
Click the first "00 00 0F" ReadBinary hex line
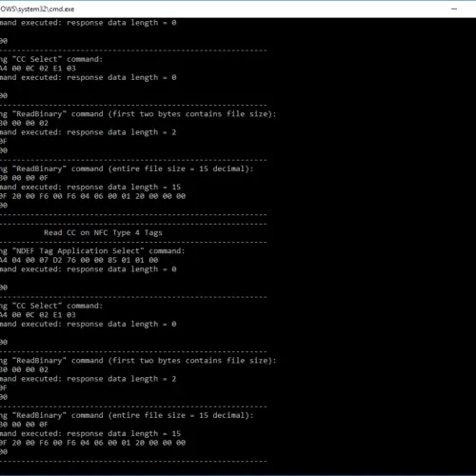tap(24, 178)
